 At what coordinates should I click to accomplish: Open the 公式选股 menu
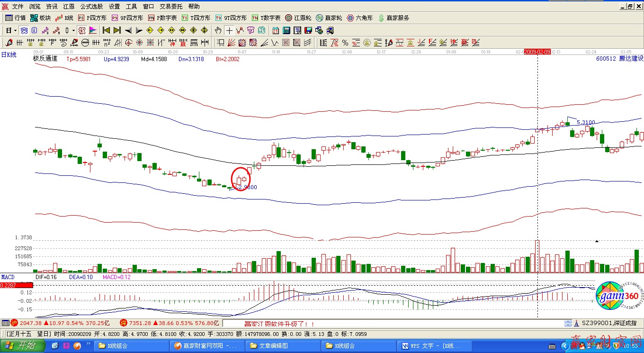coord(91,7)
